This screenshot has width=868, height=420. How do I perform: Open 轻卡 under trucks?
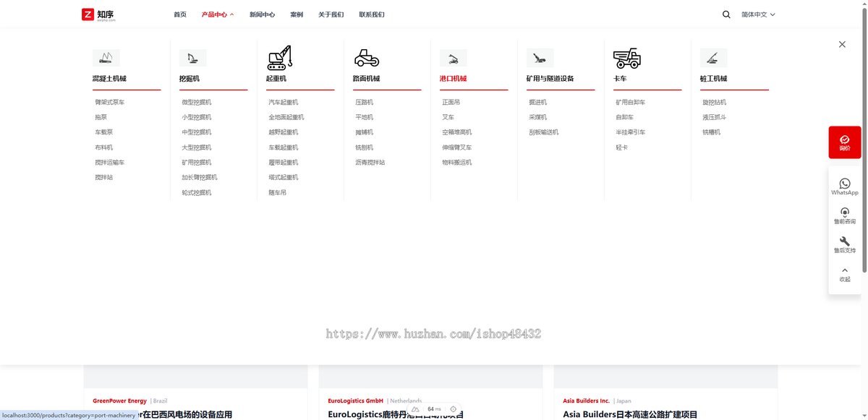621,147
